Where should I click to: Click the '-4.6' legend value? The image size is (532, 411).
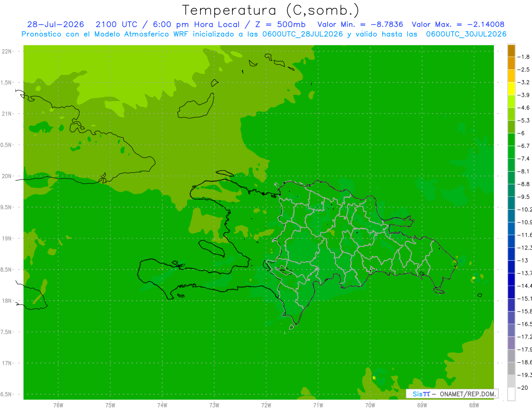pos(524,108)
